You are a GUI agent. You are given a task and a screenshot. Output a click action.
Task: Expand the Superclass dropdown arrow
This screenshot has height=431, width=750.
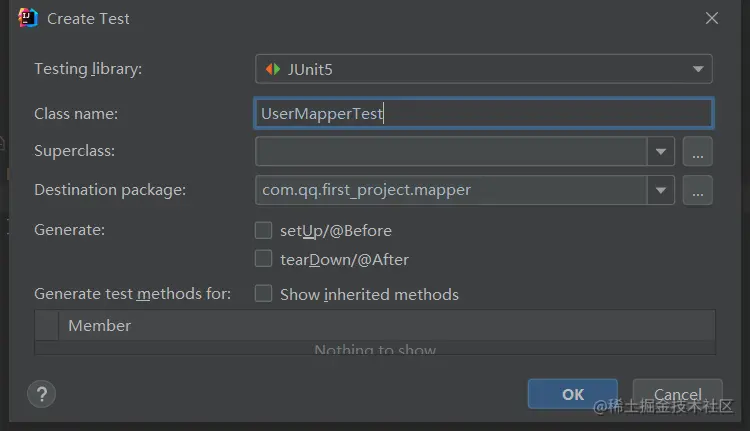[661, 152]
